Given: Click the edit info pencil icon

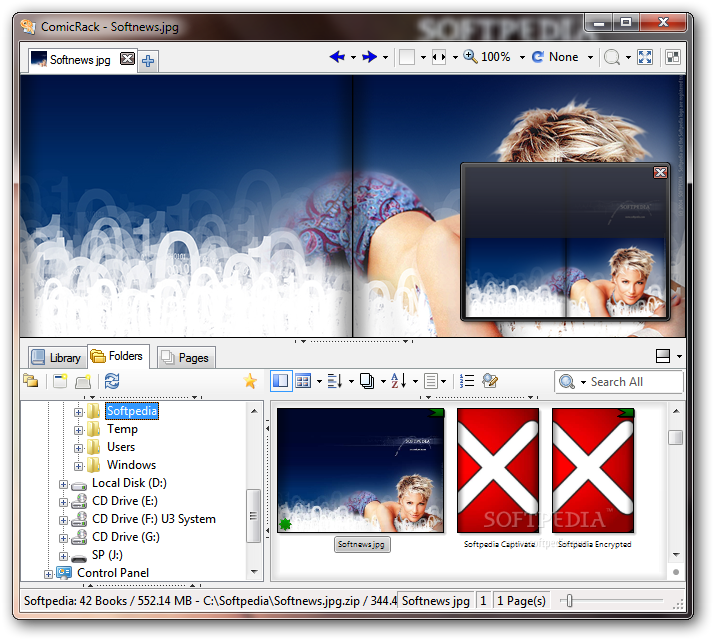Looking at the screenshot, I should pyautogui.click(x=490, y=381).
